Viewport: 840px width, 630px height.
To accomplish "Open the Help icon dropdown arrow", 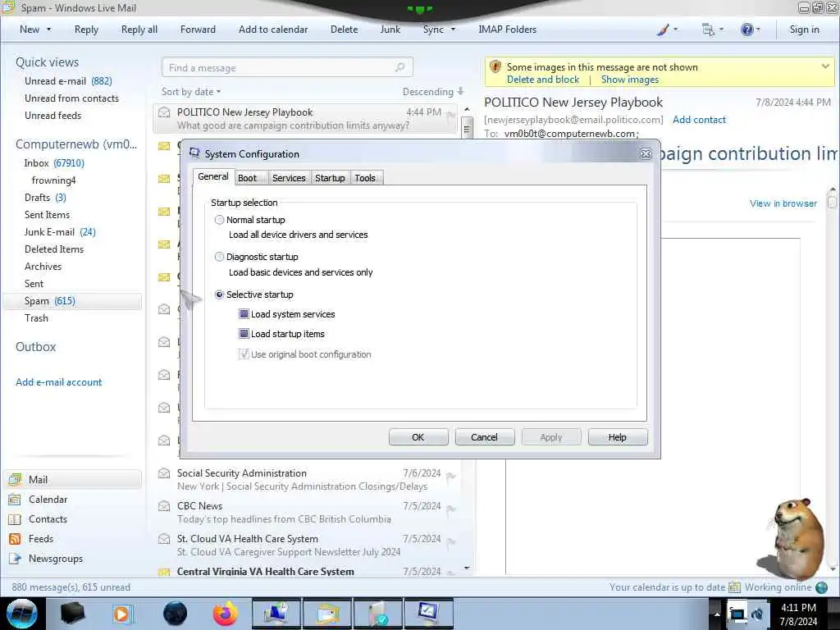I will 758,30.
